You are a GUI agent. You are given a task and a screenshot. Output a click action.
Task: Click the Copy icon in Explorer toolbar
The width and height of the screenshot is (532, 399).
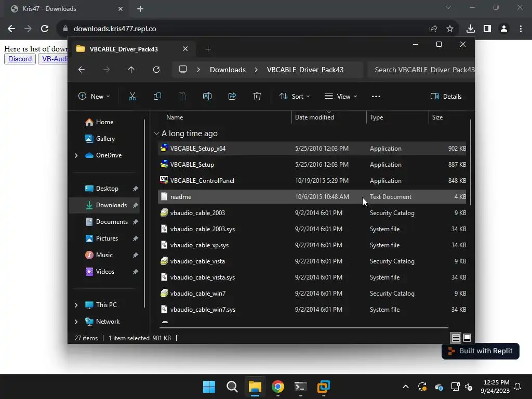coord(157,96)
